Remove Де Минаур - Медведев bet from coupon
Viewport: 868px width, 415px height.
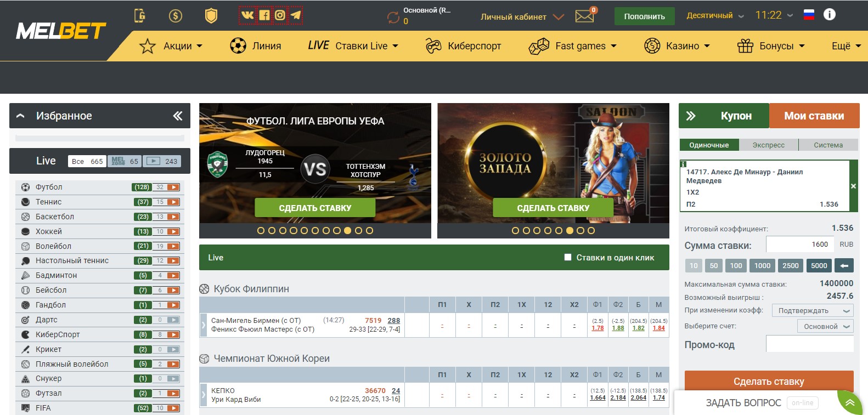click(853, 186)
